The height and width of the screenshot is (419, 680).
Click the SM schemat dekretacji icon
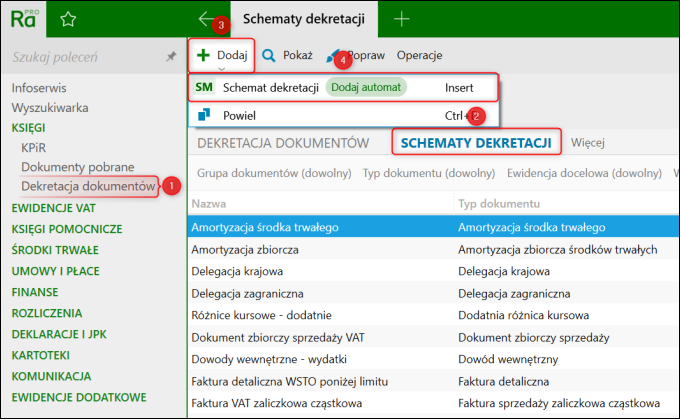tap(204, 87)
